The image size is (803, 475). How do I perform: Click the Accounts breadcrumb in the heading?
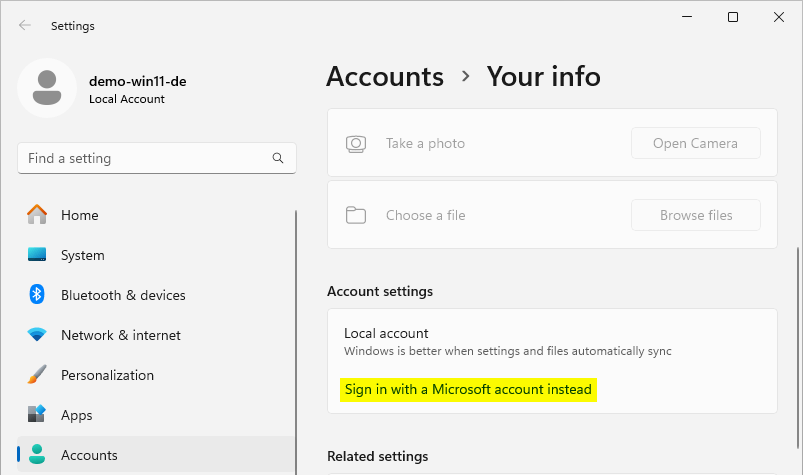coord(385,77)
